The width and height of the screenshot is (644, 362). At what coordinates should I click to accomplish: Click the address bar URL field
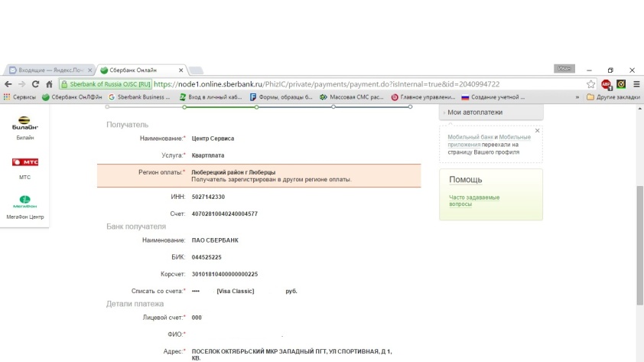click(x=344, y=84)
